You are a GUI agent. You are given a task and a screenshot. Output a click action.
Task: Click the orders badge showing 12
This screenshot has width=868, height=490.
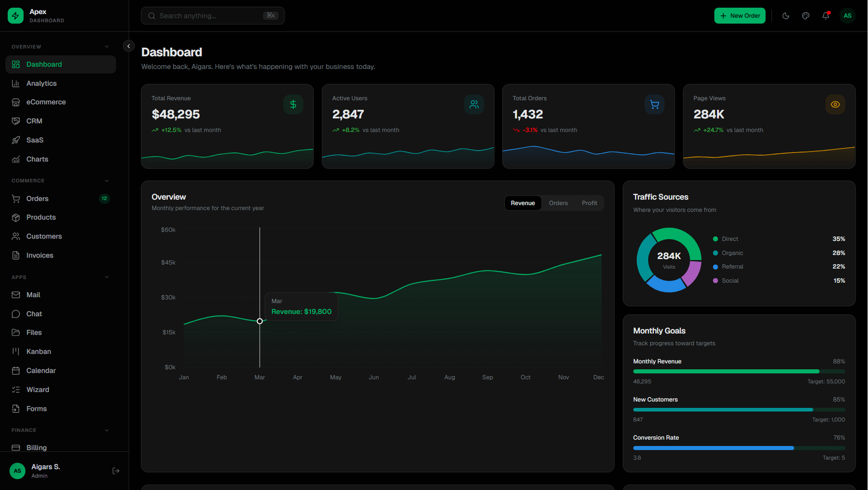coord(104,198)
